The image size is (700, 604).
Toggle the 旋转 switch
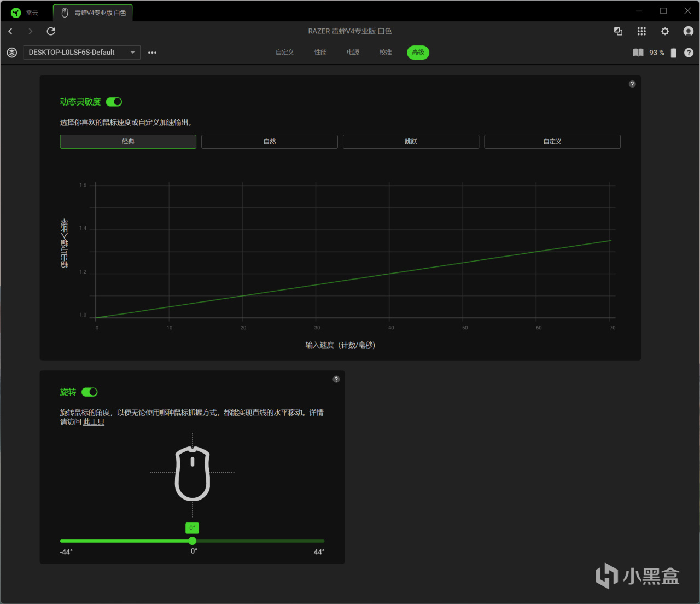point(90,392)
